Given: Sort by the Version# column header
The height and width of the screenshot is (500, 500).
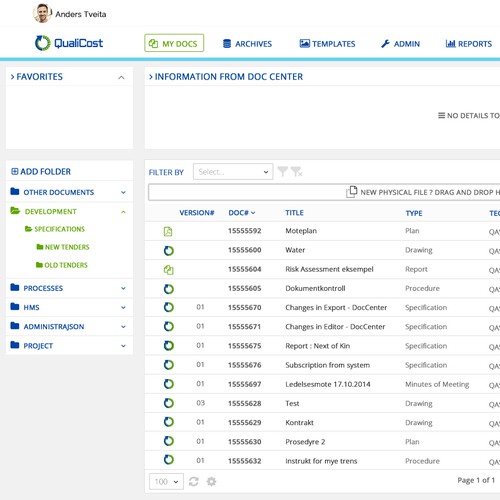Looking at the screenshot, I should pyautogui.click(x=197, y=213).
